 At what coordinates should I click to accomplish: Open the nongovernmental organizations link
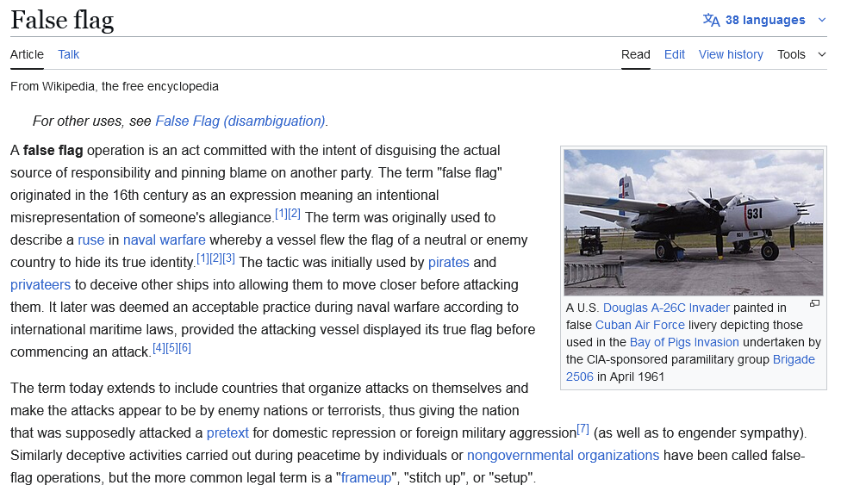(563, 455)
